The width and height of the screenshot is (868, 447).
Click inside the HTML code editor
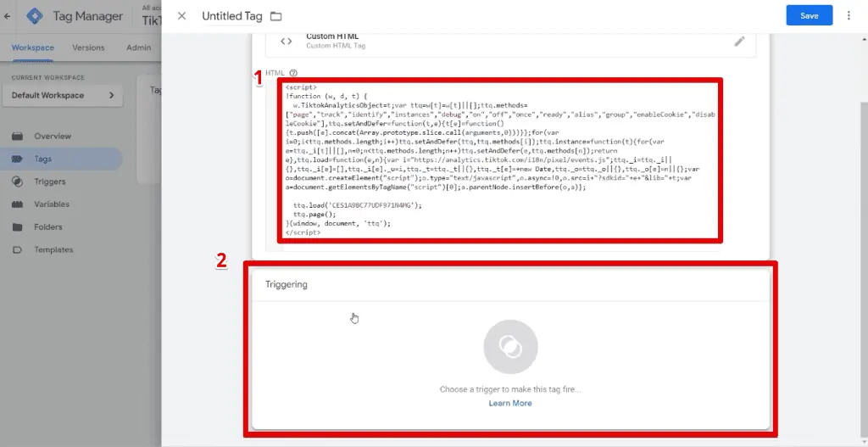pos(500,160)
